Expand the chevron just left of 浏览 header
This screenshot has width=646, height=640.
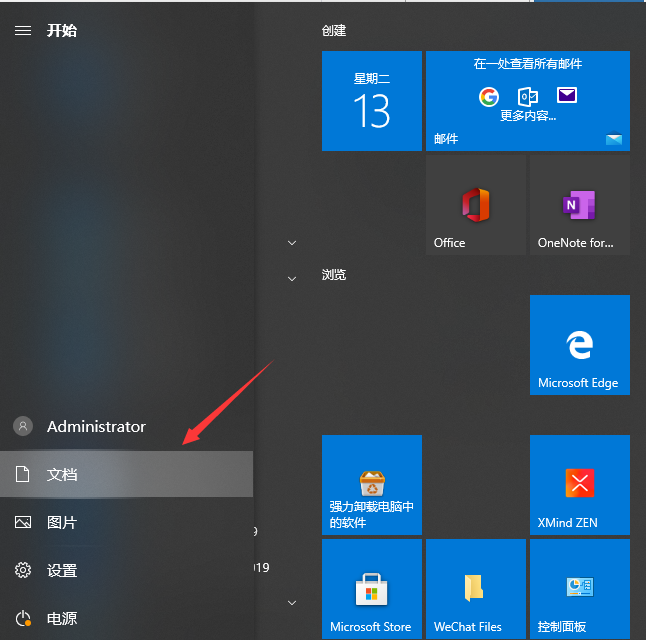[x=292, y=278]
